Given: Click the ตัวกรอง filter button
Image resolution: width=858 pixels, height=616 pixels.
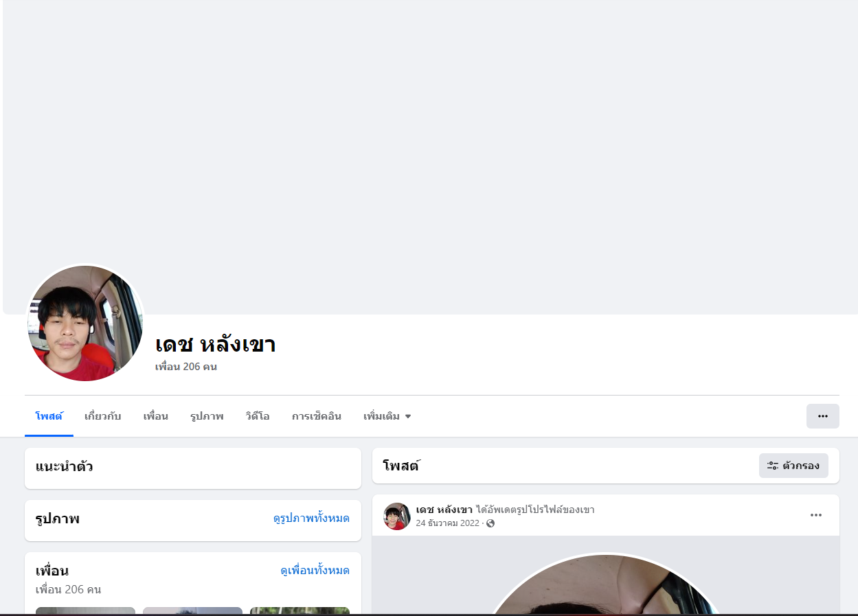Looking at the screenshot, I should pos(793,466).
